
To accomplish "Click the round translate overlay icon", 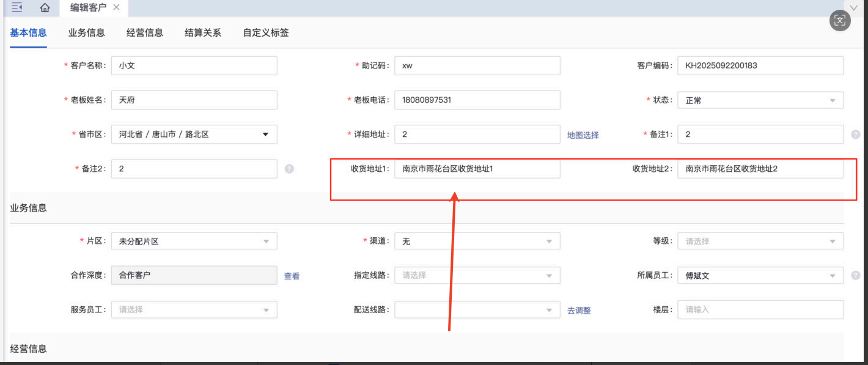I will point(840,20).
